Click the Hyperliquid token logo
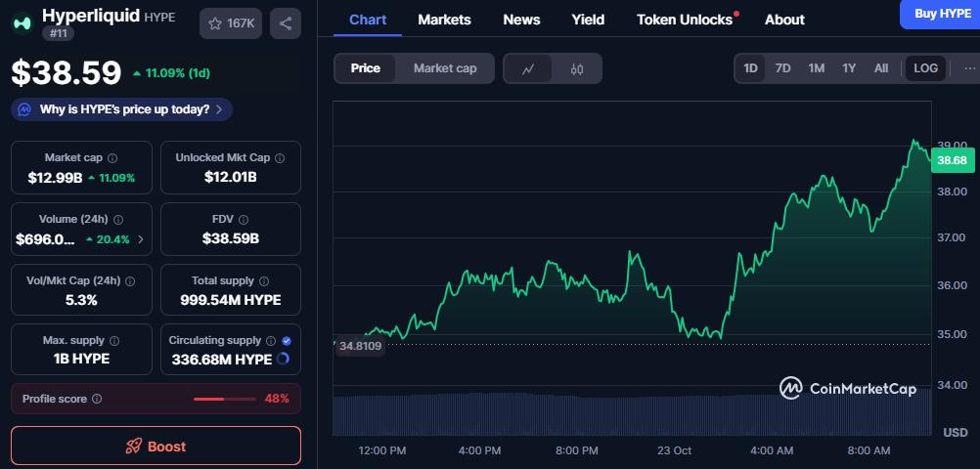Viewport: 980px width, 469px height. pyautogui.click(x=22, y=23)
